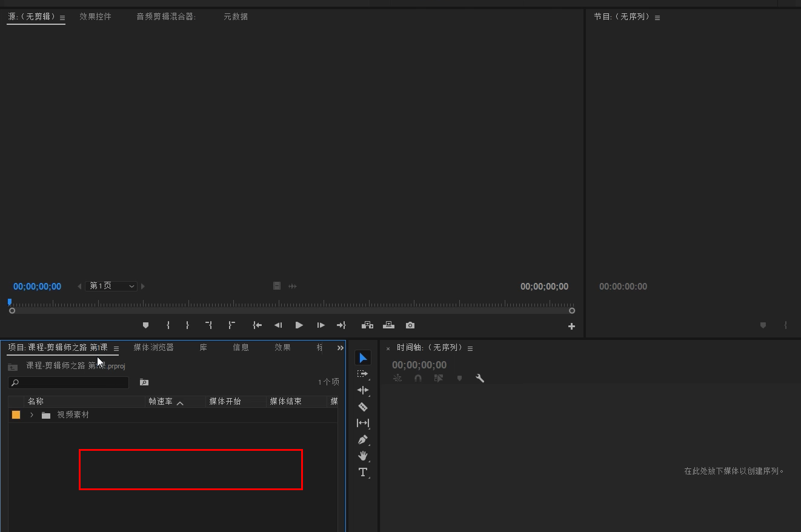Click the 媒体开始 column header

225,402
